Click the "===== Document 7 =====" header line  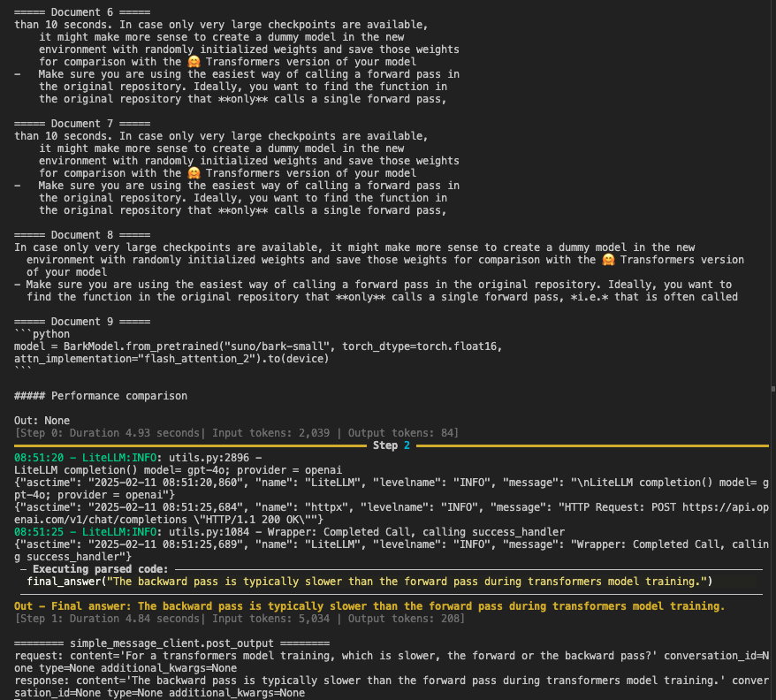click(82, 124)
